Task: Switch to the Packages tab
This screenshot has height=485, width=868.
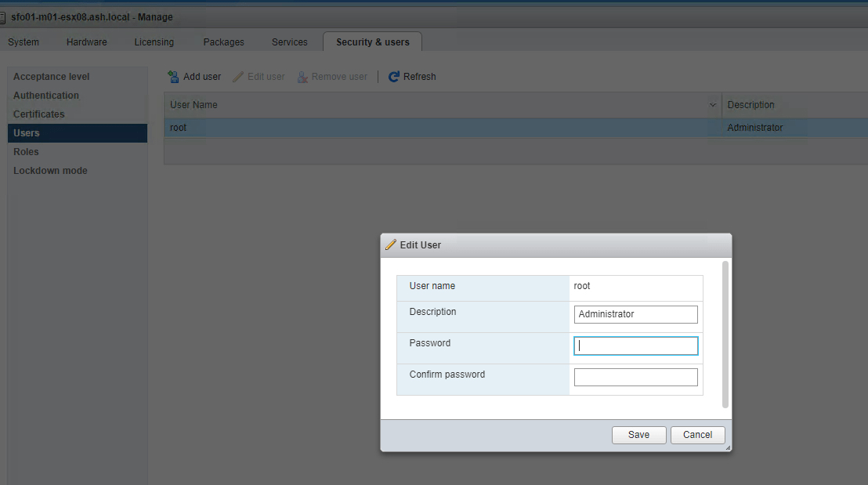Action: tap(223, 42)
